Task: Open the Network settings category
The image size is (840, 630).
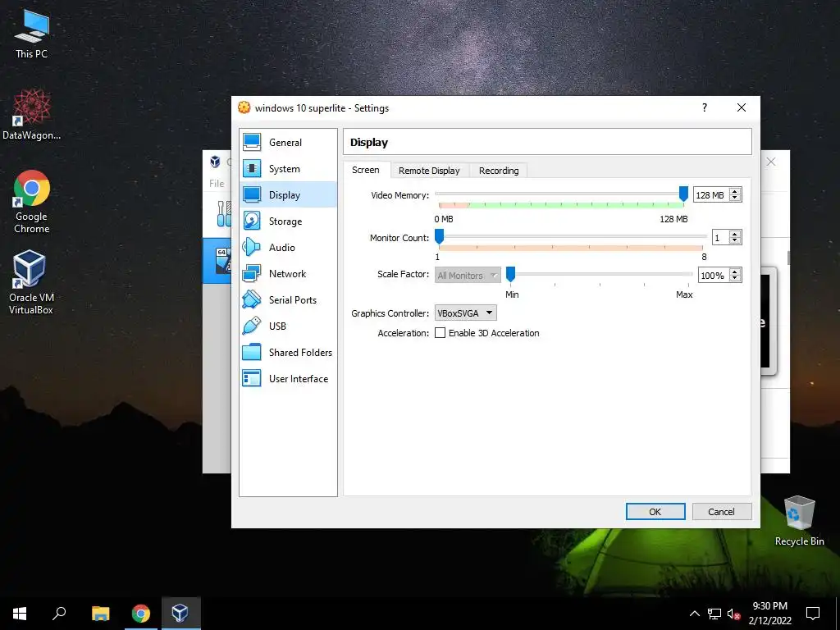Action: point(288,274)
